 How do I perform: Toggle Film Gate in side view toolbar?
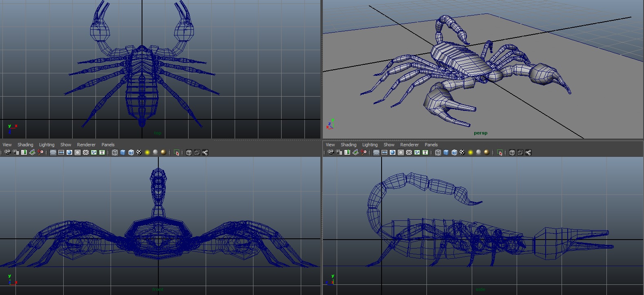384,152
